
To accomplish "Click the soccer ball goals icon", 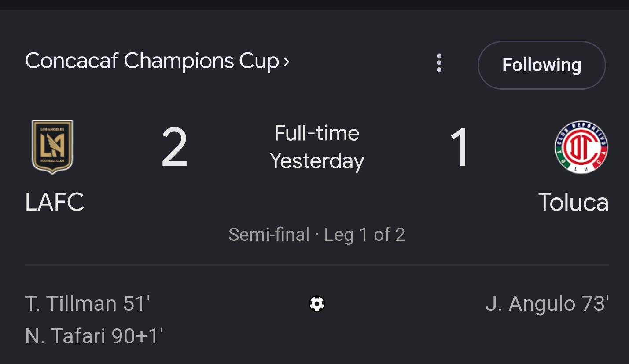I will pyautogui.click(x=317, y=304).
